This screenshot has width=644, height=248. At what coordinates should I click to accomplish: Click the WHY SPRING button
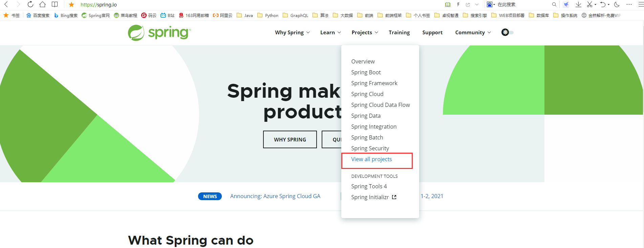(x=290, y=139)
